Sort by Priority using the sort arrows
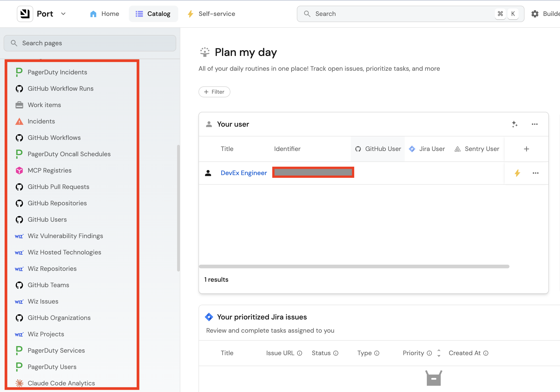560x392 pixels. [x=439, y=353]
